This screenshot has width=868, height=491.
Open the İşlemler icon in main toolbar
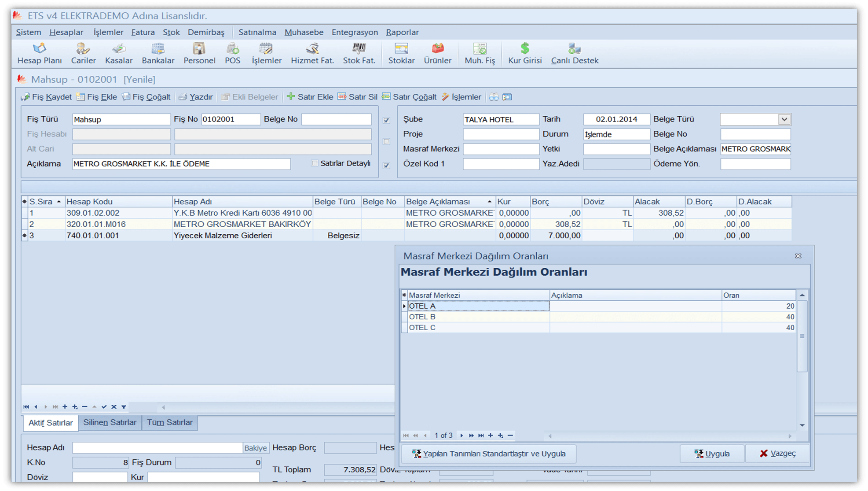pyautogui.click(x=267, y=54)
